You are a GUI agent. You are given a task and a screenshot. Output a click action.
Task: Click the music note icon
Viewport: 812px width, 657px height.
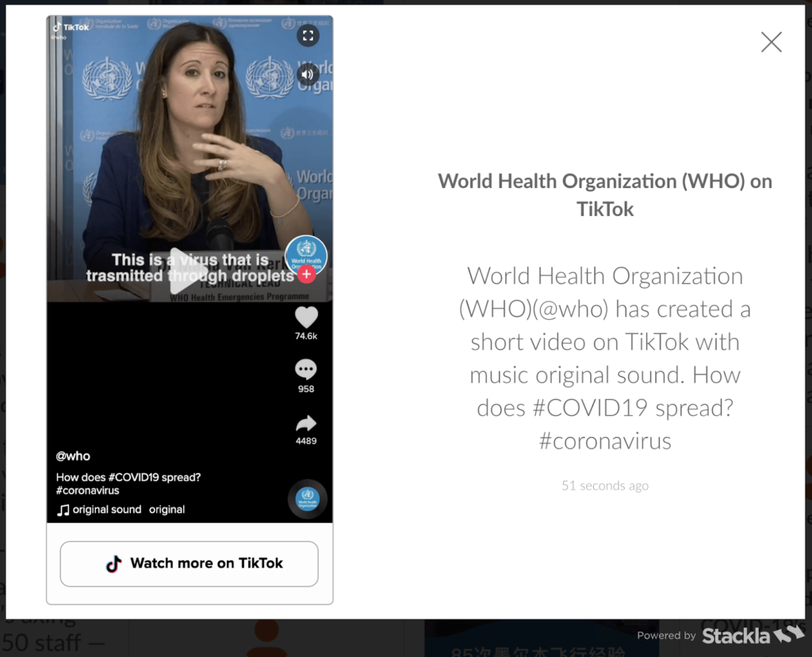pyautogui.click(x=63, y=510)
